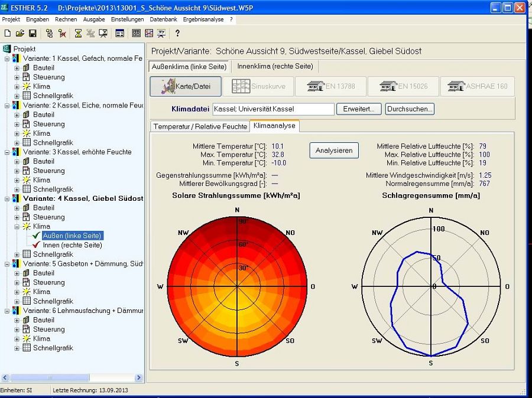Image resolution: width=532 pixels, height=398 pixels.
Task: Click the hourglass calculation icon in toolbar
Action: coord(78,34)
